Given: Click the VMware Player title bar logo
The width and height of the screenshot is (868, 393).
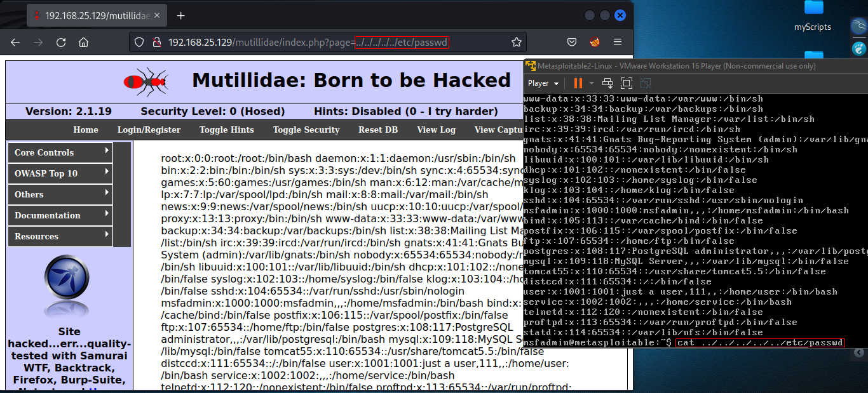Looking at the screenshot, I should click(x=531, y=66).
